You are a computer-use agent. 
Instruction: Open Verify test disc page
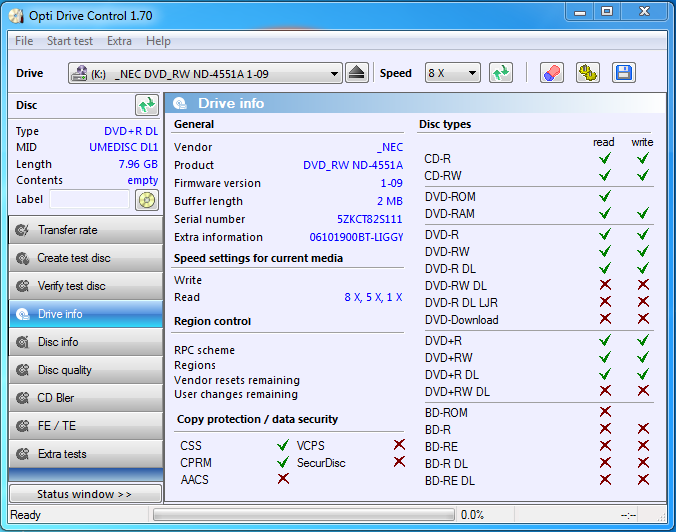click(86, 286)
